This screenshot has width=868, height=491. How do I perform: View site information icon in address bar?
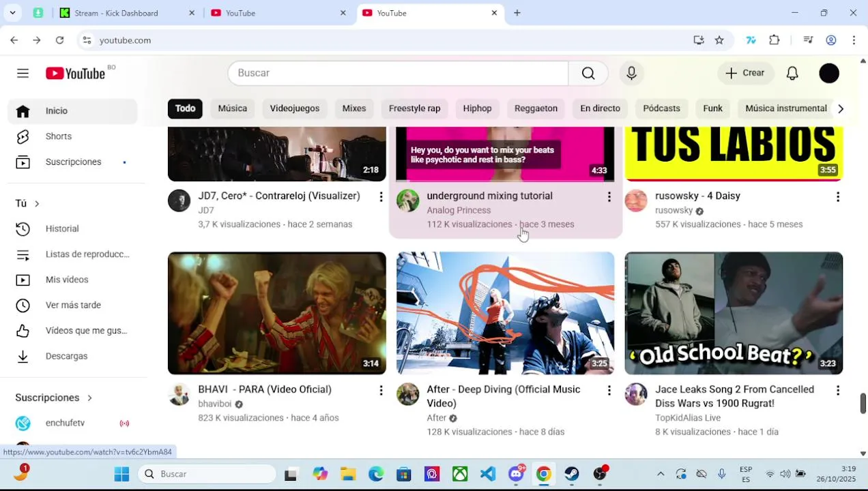point(87,40)
